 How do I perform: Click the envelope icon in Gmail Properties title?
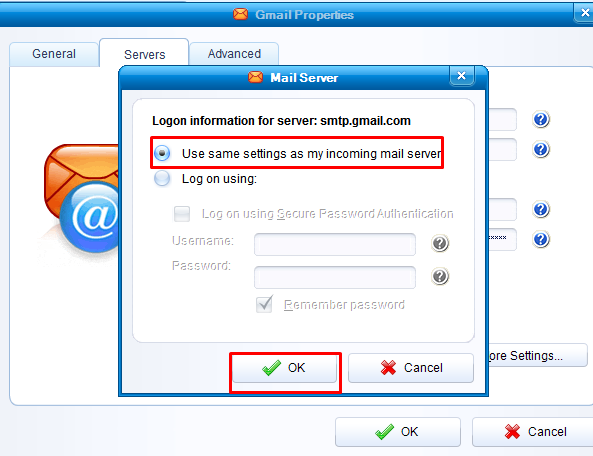click(240, 14)
